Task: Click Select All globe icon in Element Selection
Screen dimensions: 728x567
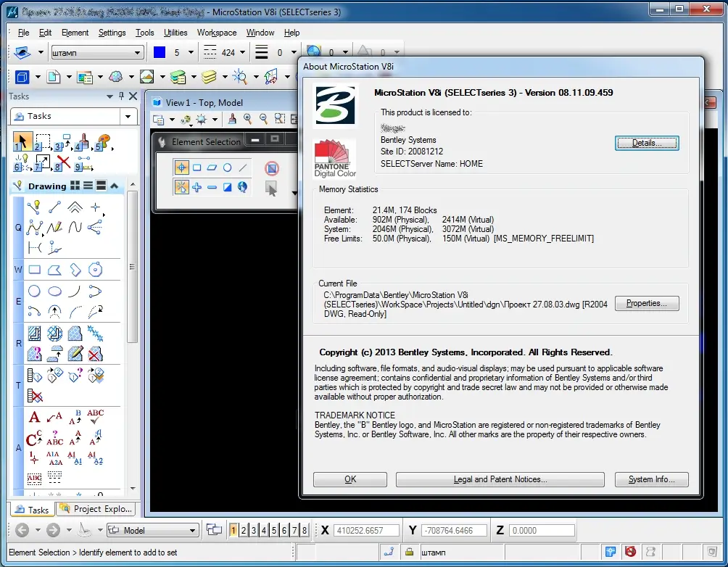Action: [242, 187]
